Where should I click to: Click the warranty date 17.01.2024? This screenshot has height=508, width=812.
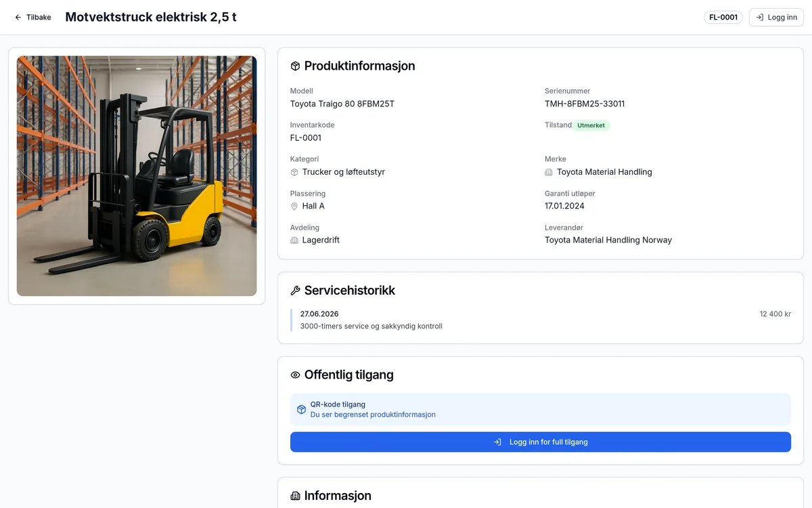click(x=564, y=206)
